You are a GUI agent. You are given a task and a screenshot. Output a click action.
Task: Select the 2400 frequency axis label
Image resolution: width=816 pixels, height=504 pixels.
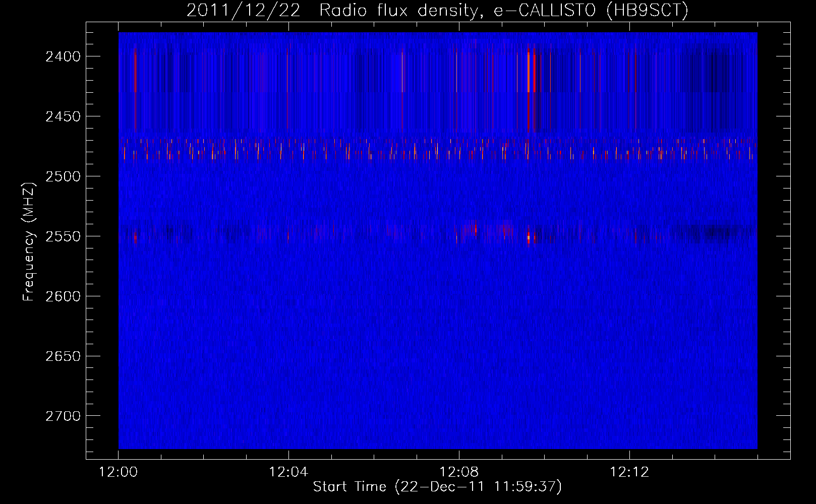click(63, 56)
